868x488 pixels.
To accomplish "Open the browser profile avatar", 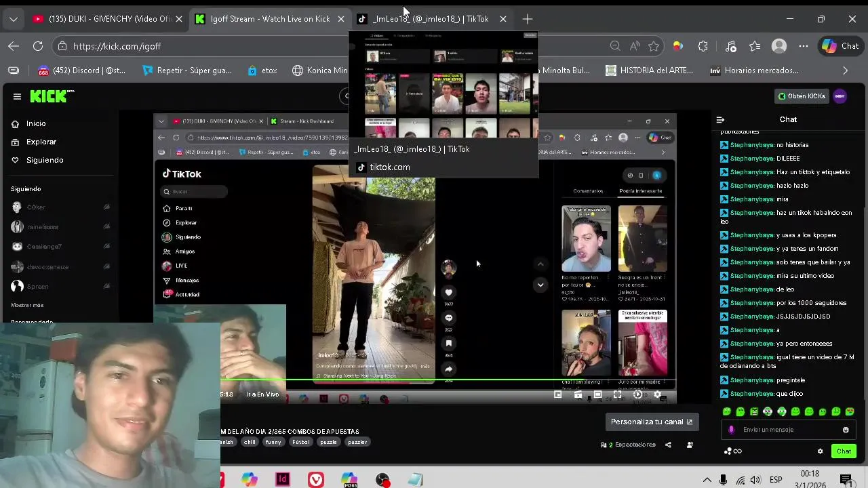I will click(x=779, y=46).
